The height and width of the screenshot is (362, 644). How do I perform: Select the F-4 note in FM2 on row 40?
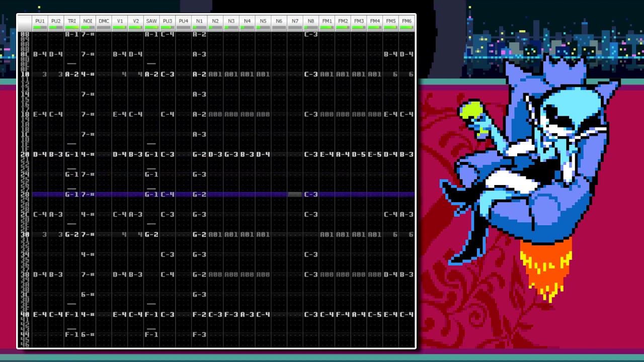tap(343, 315)
